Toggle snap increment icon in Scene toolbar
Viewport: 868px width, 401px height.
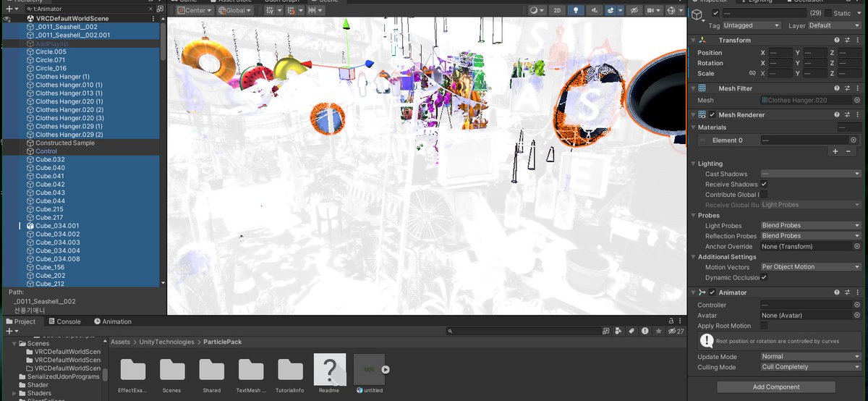292,10
